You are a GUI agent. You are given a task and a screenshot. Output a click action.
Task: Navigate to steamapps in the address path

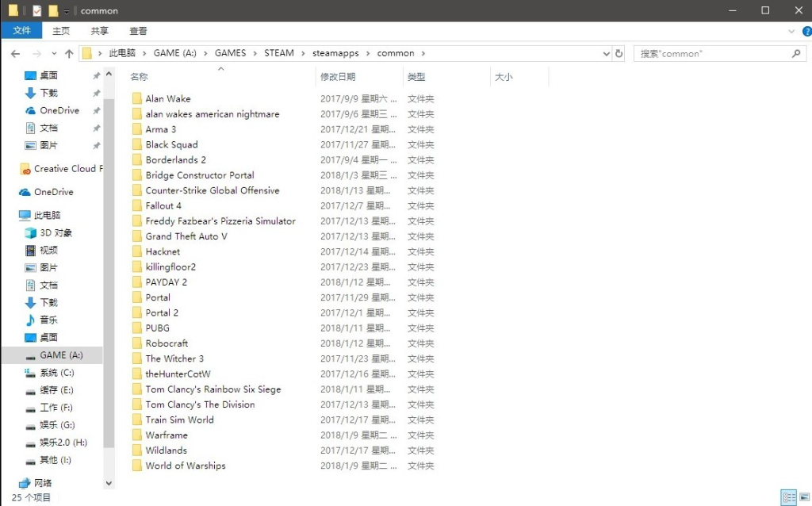[335, 53]
